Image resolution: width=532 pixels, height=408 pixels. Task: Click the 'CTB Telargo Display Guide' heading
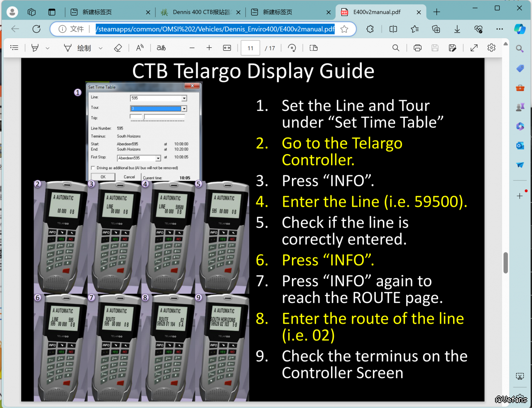(x=253, y=71)
